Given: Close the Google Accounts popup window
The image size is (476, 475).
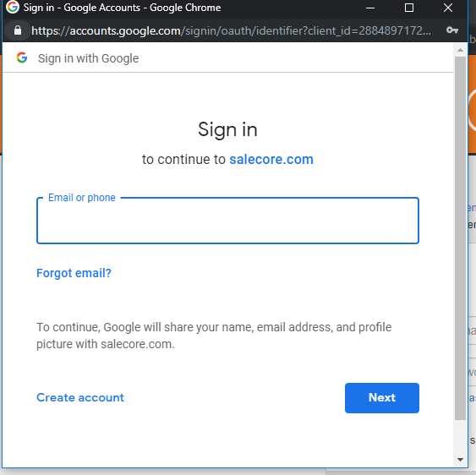Looking at the screenshot, I should click(x=448, y=8).
